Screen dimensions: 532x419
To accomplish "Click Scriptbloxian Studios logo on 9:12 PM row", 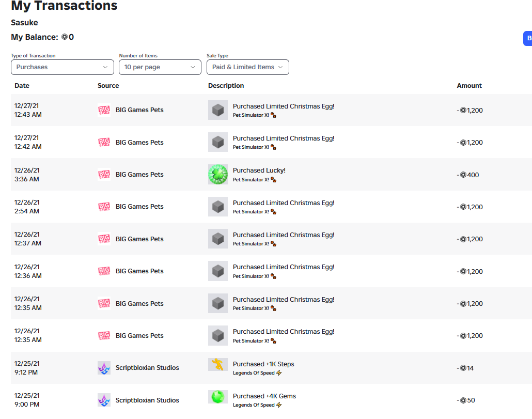I will click(x=104, y=368).
